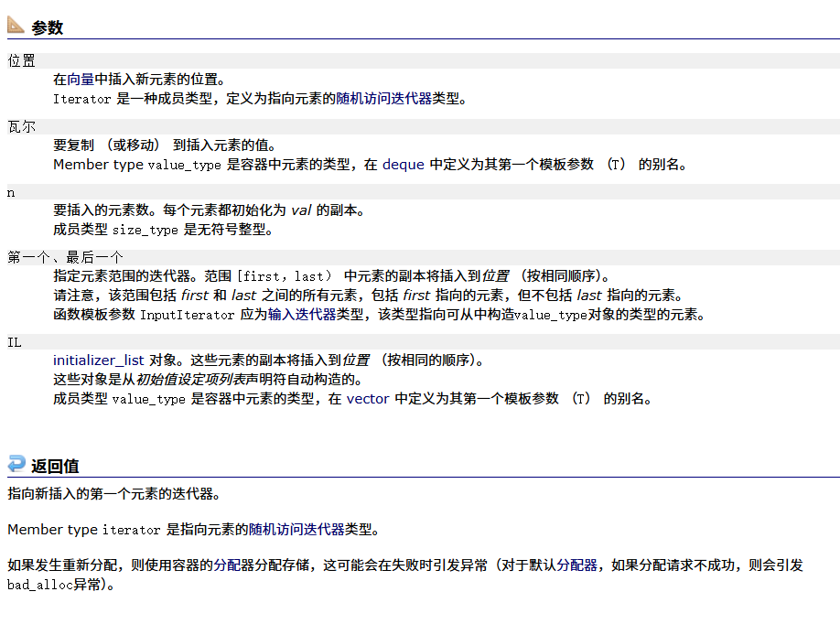840x624 pixels.
Task: Open the initializer_list link under IL
Action: click(99, 360)
